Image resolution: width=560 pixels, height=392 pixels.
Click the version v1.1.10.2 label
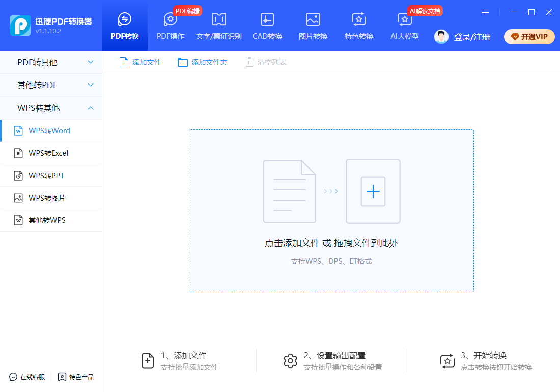tap(48, 31)
